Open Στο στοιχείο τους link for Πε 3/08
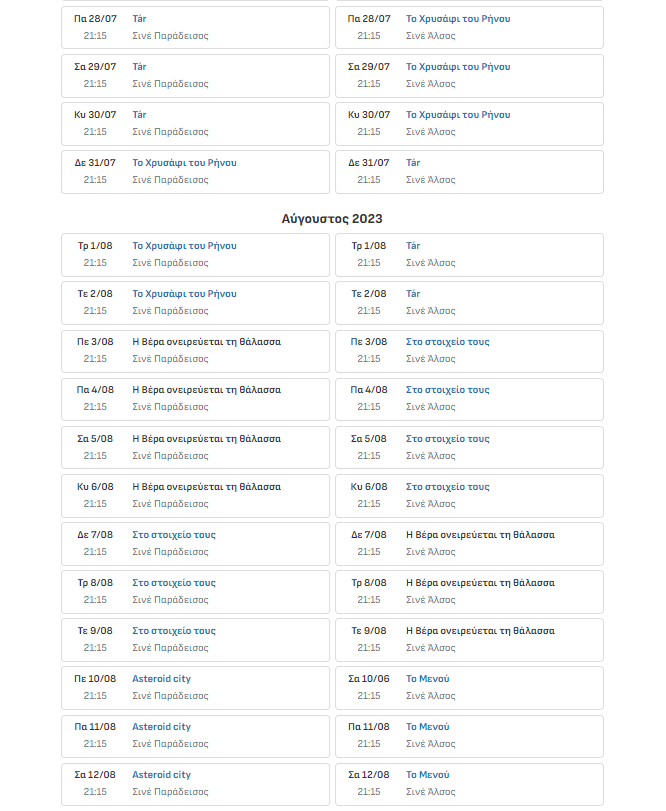The image size is (666, 811). [448, 342]
